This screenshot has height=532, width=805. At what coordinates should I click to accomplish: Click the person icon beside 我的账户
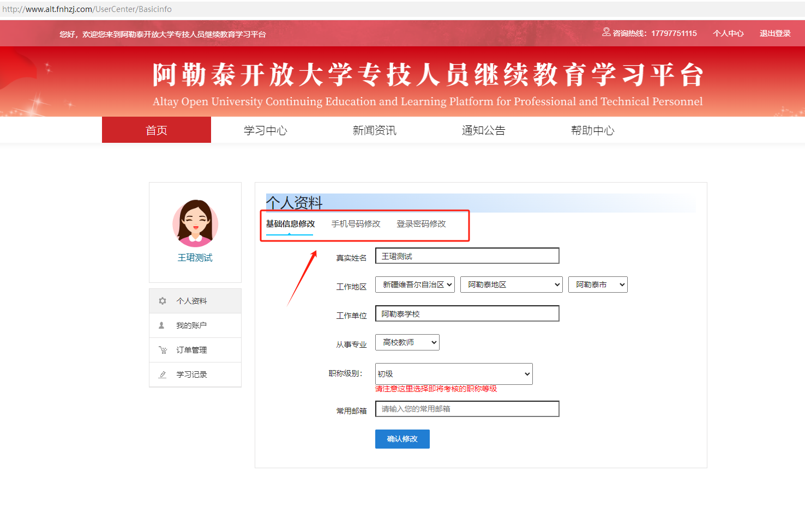point(161,325)
